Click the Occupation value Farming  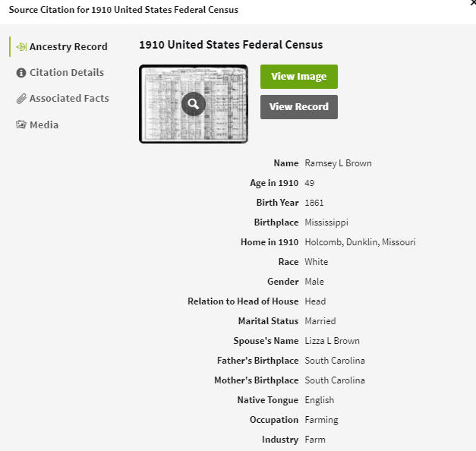(x=321, y=420)
